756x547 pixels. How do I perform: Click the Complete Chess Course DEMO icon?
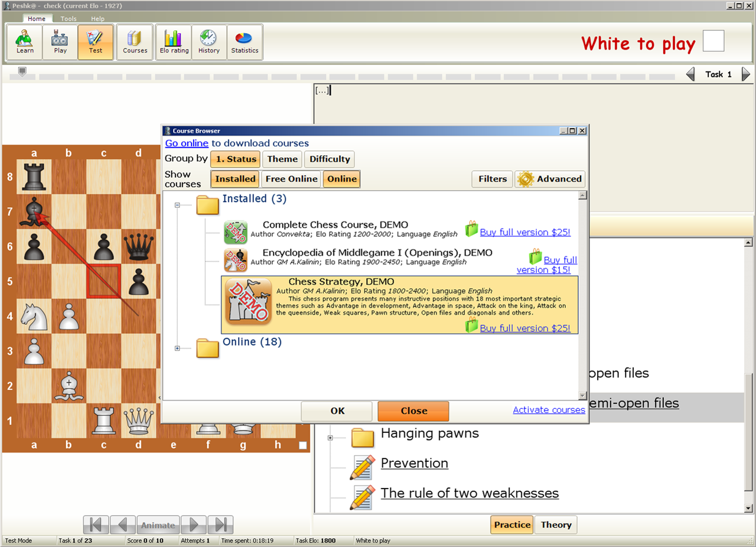click(236, 232)
